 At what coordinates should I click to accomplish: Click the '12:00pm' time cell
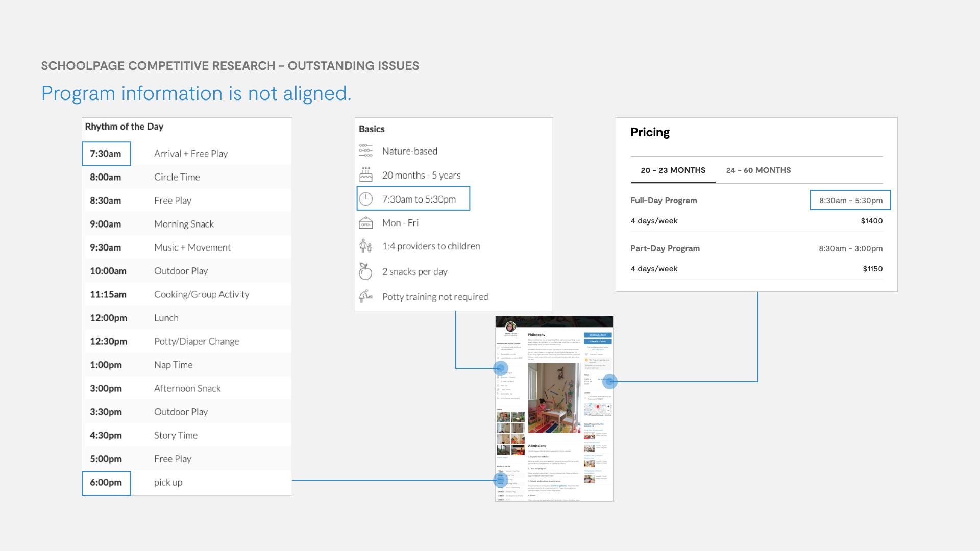(109, 318)
